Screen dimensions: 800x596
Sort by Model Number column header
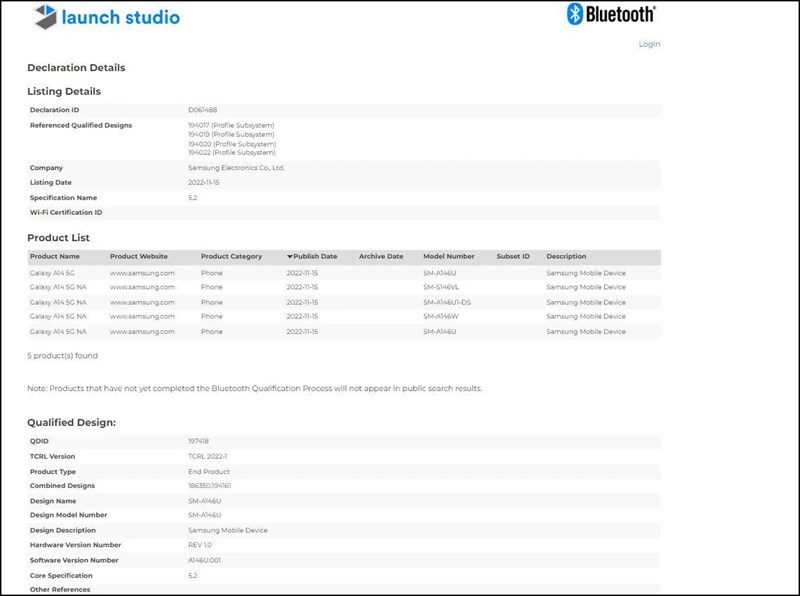449,256
